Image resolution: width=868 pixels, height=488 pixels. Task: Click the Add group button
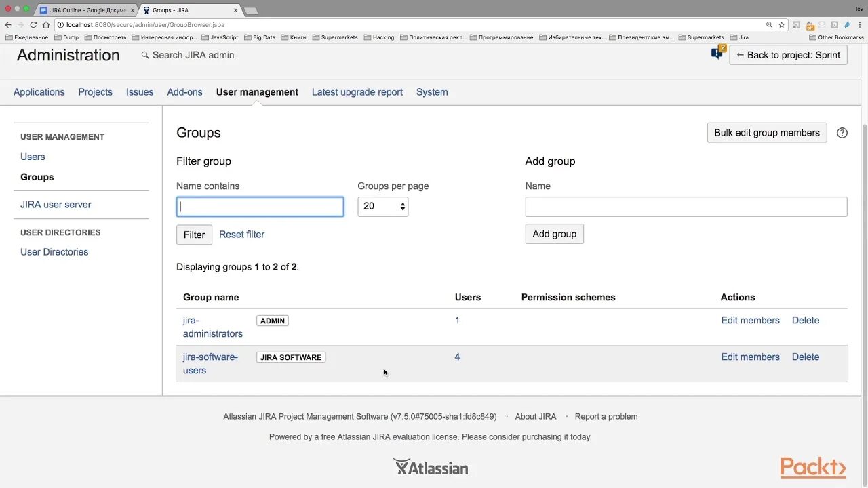click(x=554, y=234)
